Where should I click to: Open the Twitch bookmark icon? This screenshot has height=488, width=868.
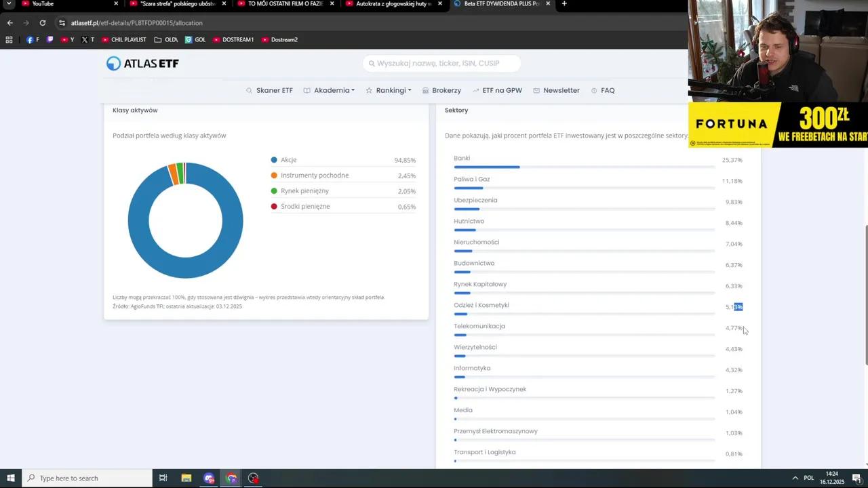coord(50,39)
